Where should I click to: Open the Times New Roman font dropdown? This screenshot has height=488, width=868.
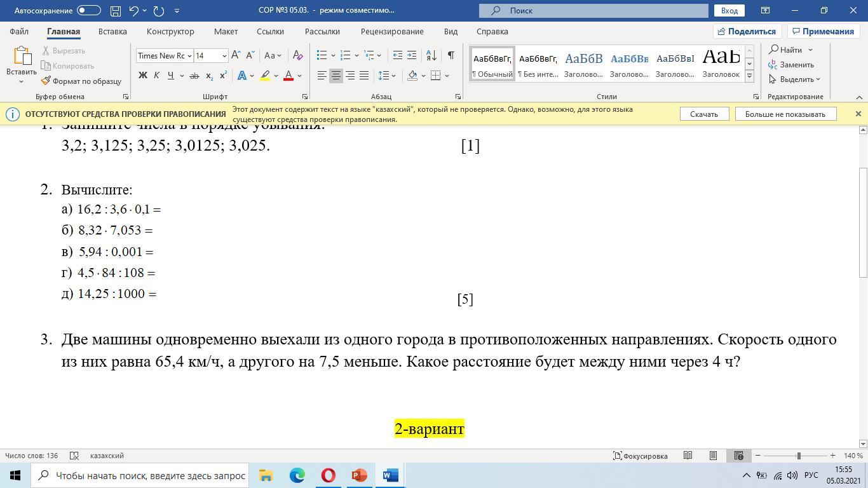(x=189, y=56)
